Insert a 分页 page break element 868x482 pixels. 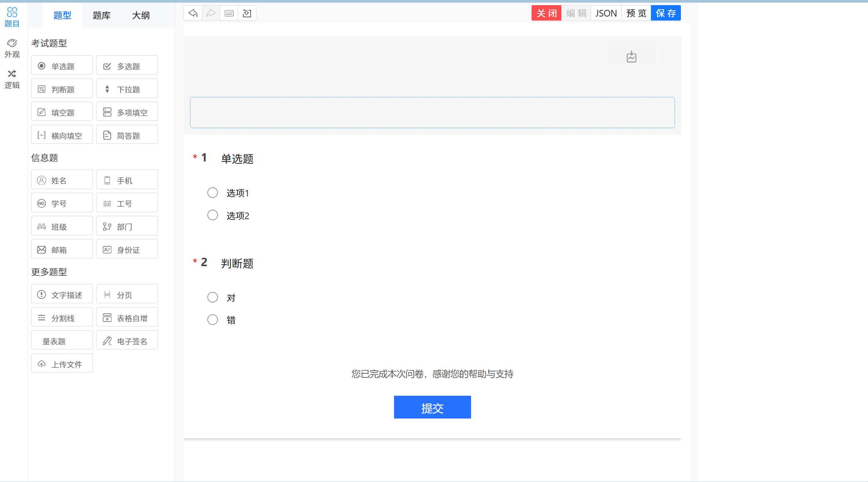click(x=127, y=295)
